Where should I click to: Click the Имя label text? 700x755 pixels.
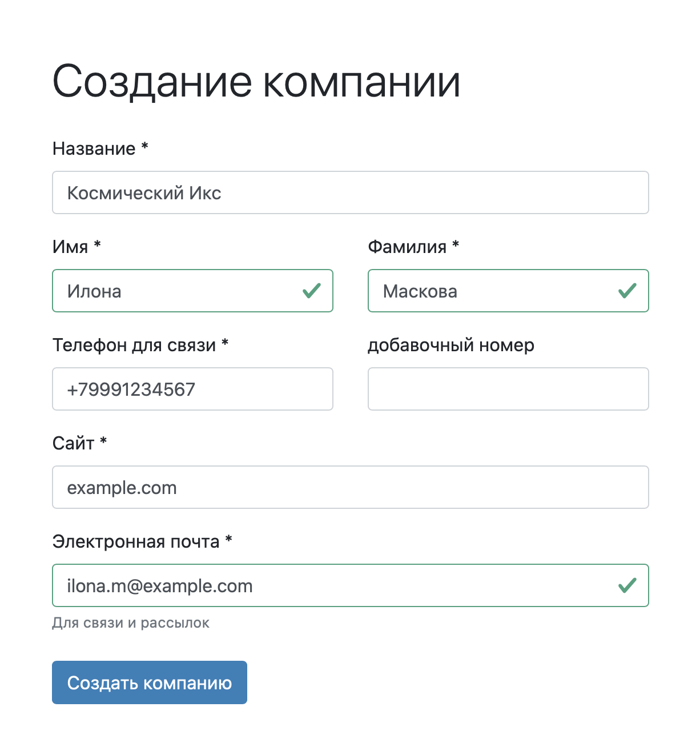click(70, 247)
